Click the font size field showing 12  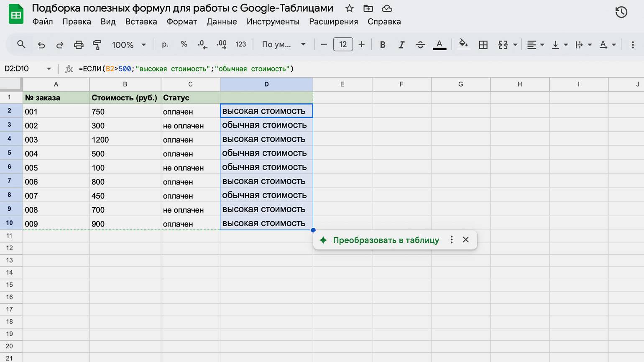pos(343,44)
